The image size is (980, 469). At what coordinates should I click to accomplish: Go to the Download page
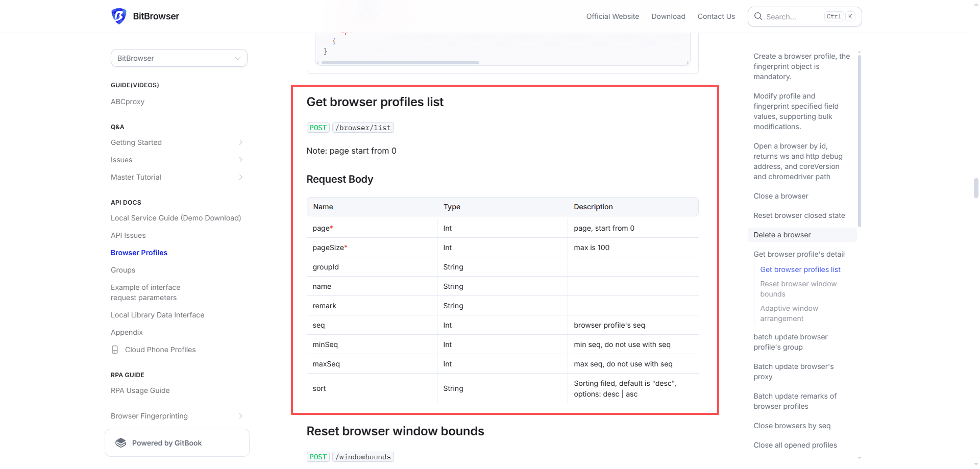(668, 16)
